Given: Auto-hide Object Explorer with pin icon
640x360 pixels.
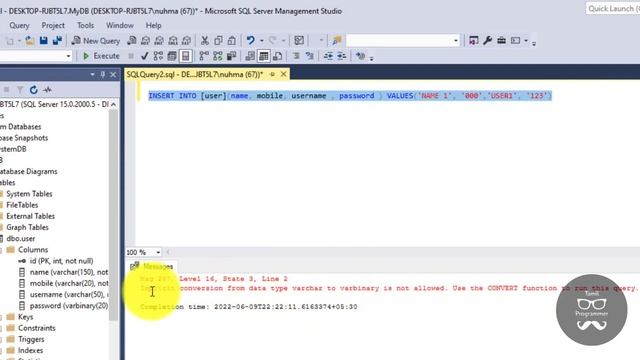Looking at the screenshot, I should tap(102, 74).
